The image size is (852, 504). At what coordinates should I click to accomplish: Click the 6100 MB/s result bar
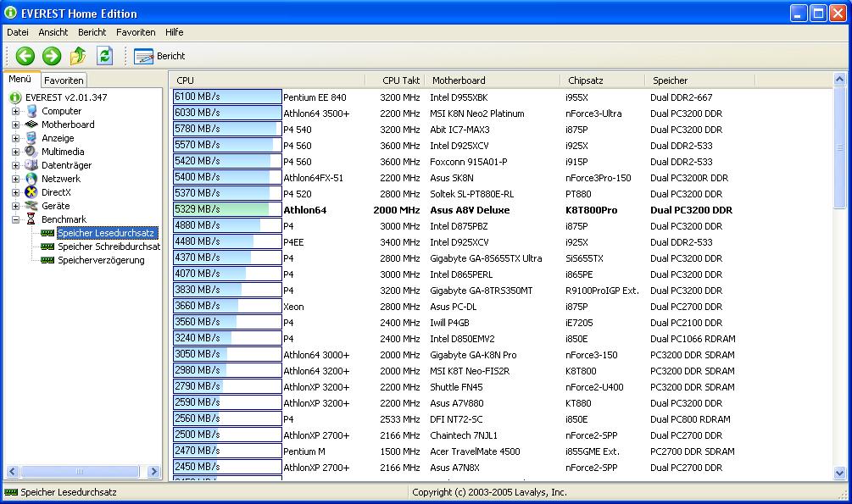click(227, 97)
